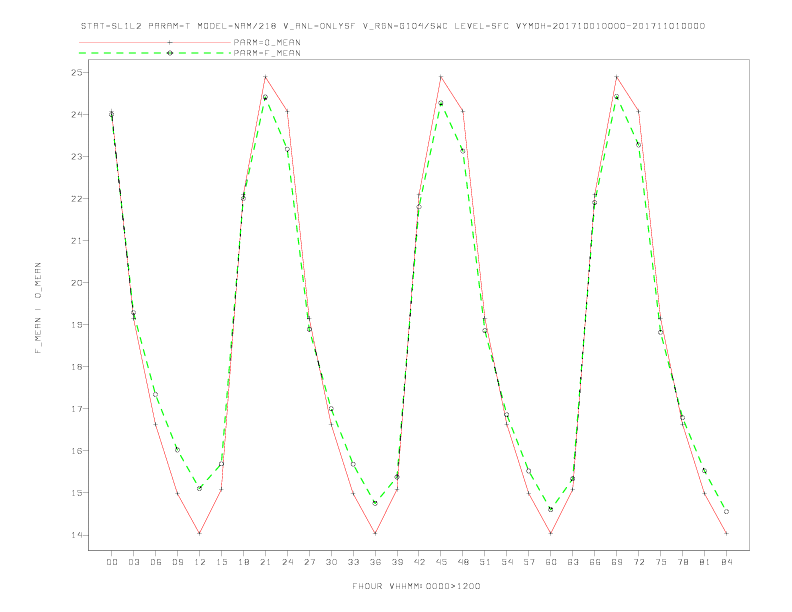Click x-axis tick label 72
The image size is (792, 612).
[x=638, y=562]
